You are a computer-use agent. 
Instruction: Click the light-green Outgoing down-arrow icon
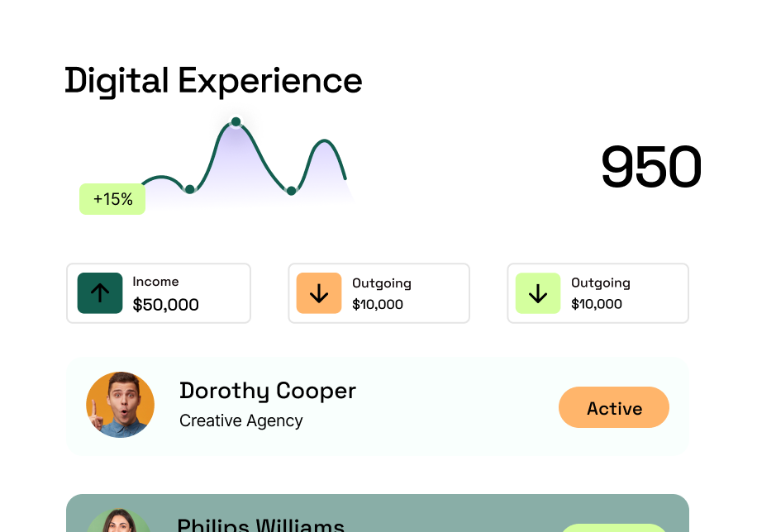point(538,293)
